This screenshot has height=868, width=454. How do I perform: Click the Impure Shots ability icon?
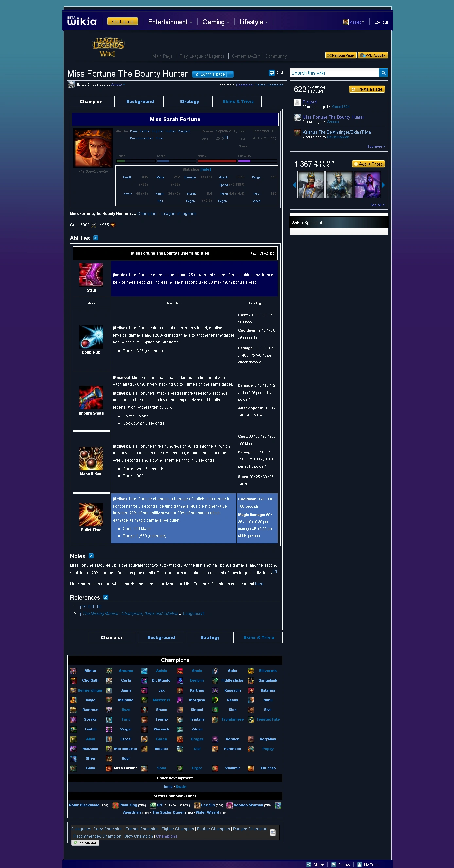pyautogui.click(x=91, y=397)
